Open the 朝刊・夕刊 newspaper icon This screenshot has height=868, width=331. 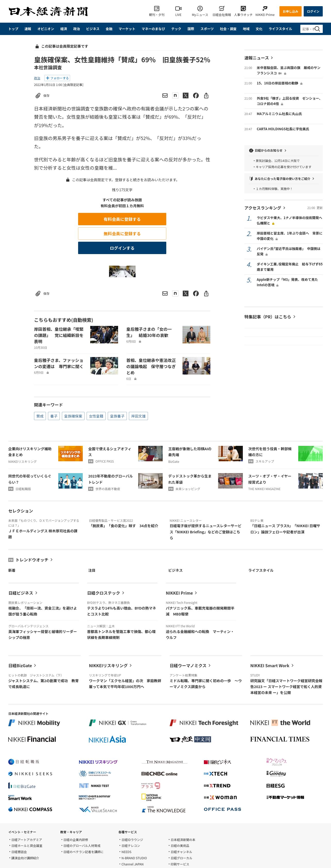(156, 9)
